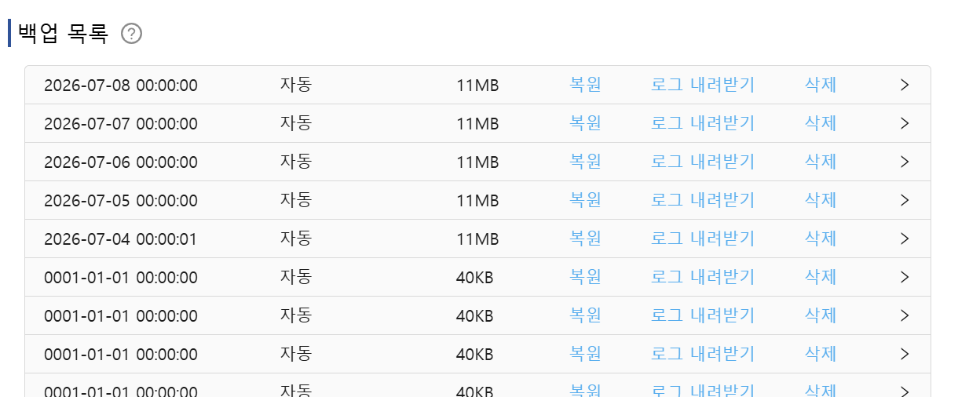
Task: Expand the 2026-07-06 backup row chevron
Action: (x=905, y=162)
